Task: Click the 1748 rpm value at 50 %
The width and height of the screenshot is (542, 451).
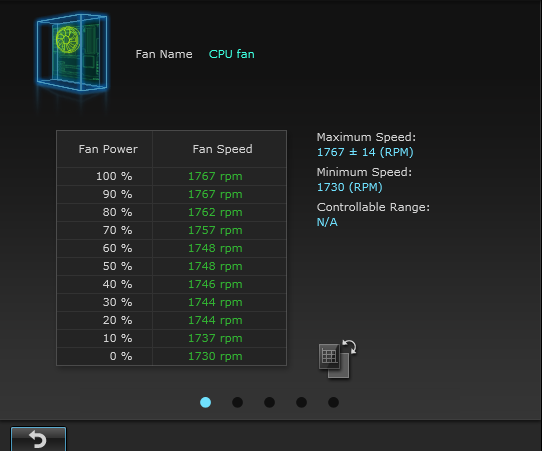Action: [x=215, y=266]
